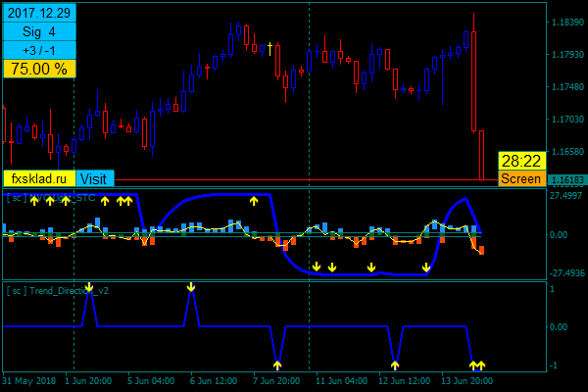Click the 1.17930 price axis level
The width and height of the screenshot is (588, 392).
click(x=567, y=55)
